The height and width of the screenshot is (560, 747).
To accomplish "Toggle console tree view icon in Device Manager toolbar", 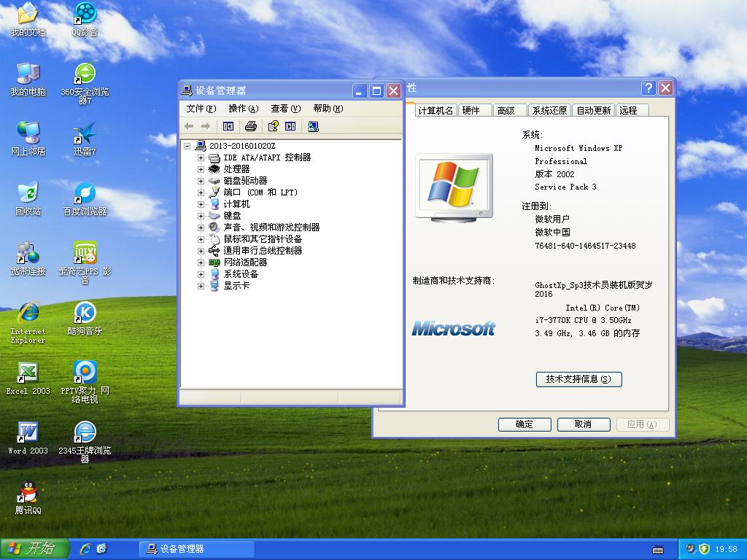I will pyautogui.click(x=228, y=126).
